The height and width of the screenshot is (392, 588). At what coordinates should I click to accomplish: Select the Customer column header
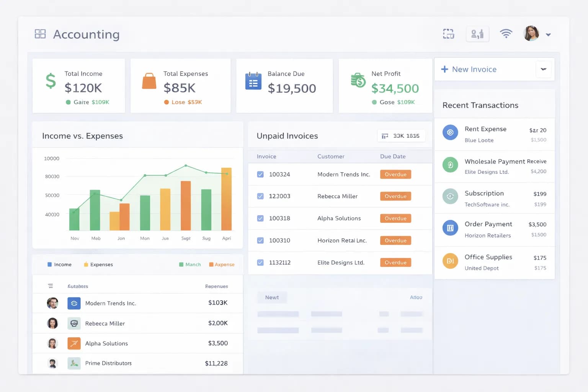331,156
